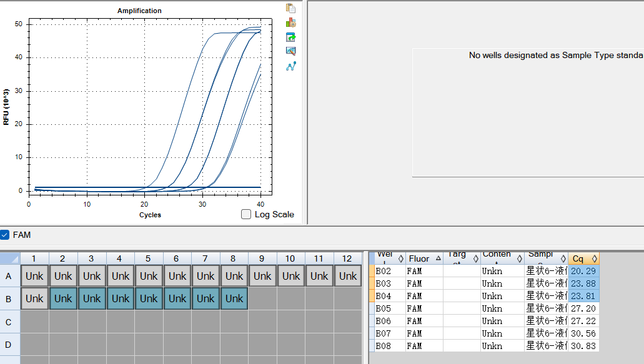The width and height of the screenshot is (644, 364).
Task: Toggle well A6 Unk in the plate
Action: click(177, 276)
